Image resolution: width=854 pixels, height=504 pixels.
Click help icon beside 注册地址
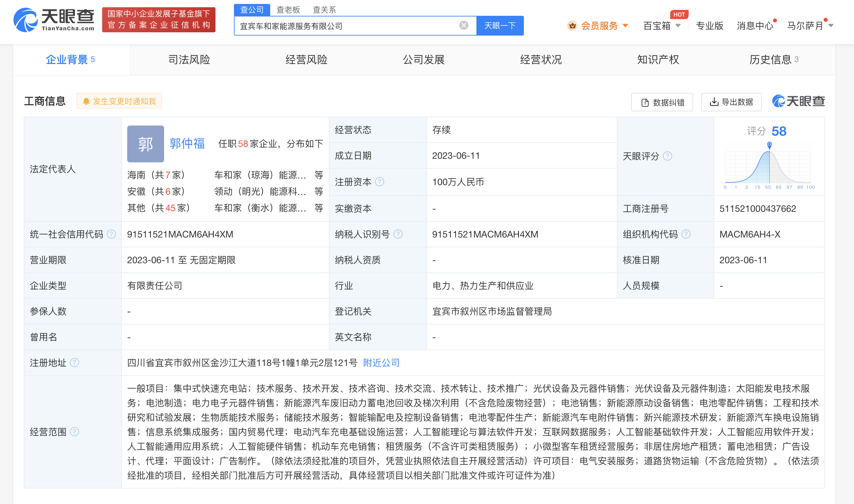(74, 362)
